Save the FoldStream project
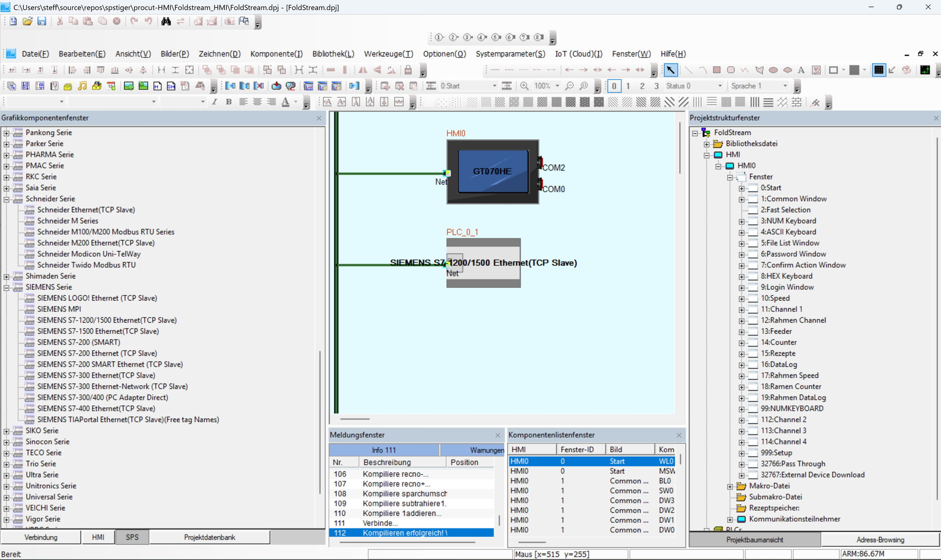The image size is (941, 560). pyautogui.click(x=42, y=22)
